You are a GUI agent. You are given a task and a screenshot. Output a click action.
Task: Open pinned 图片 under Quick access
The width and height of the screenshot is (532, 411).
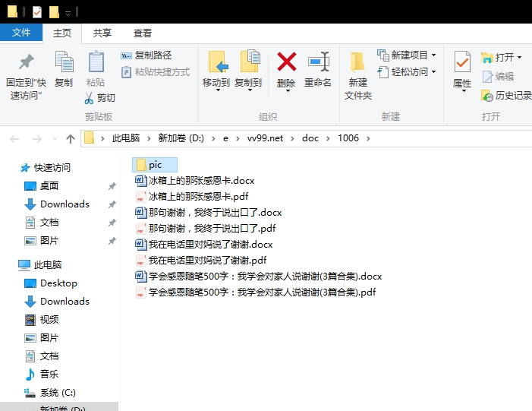click(42, 241)
